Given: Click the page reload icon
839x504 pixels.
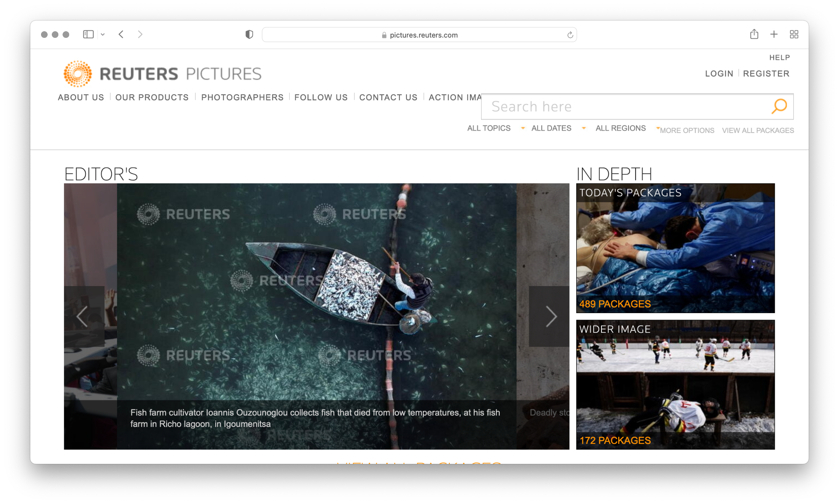Looking at the screenshot, I should [570, 35].
